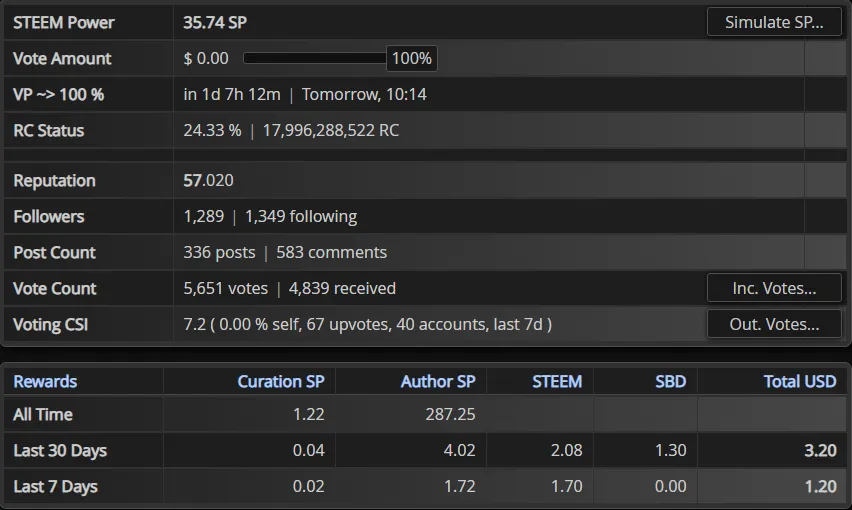Click Last 7 Days Curation SP 0.02
Screen dimensions: 852x510
tap(309, 486)
